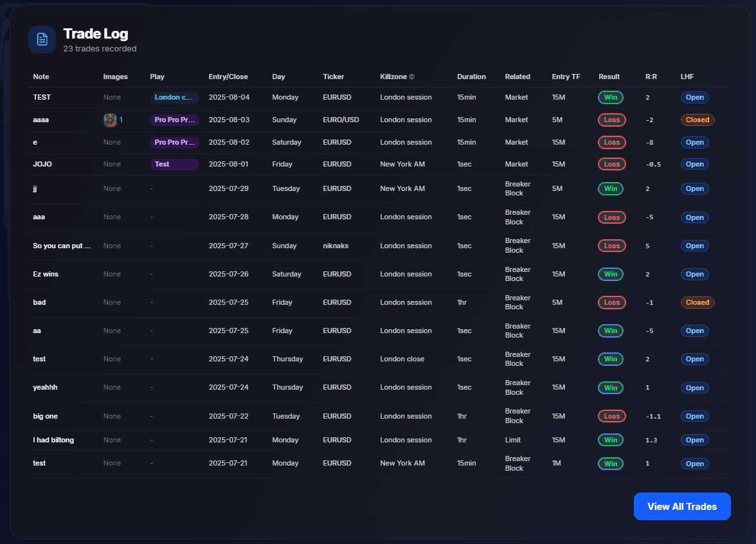The height and width of the screenshot is (544, 756).
Task: Select the purple Test play tag in JOJO row
Action: (x=174, y=164)
